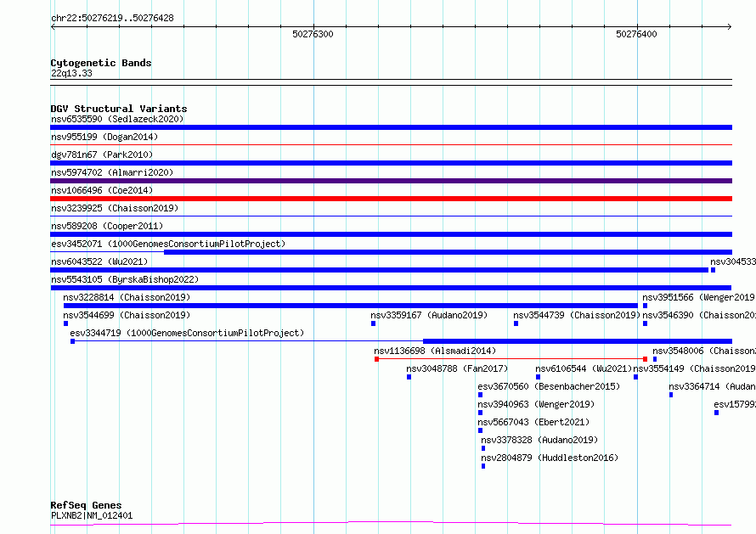Click the 50276400 ruler coordinate
This screenshot has height=534, width=756.
[x=636, y=34]
